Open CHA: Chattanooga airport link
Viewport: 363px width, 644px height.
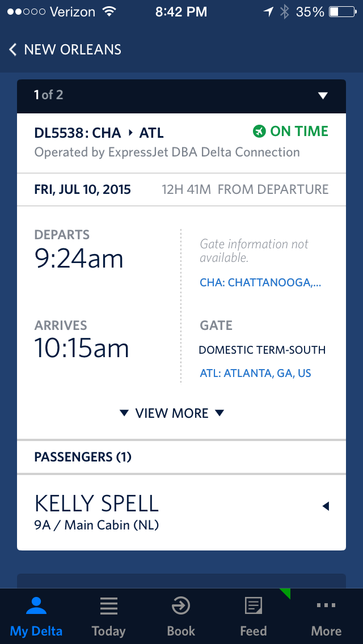[x=260, y=282]
